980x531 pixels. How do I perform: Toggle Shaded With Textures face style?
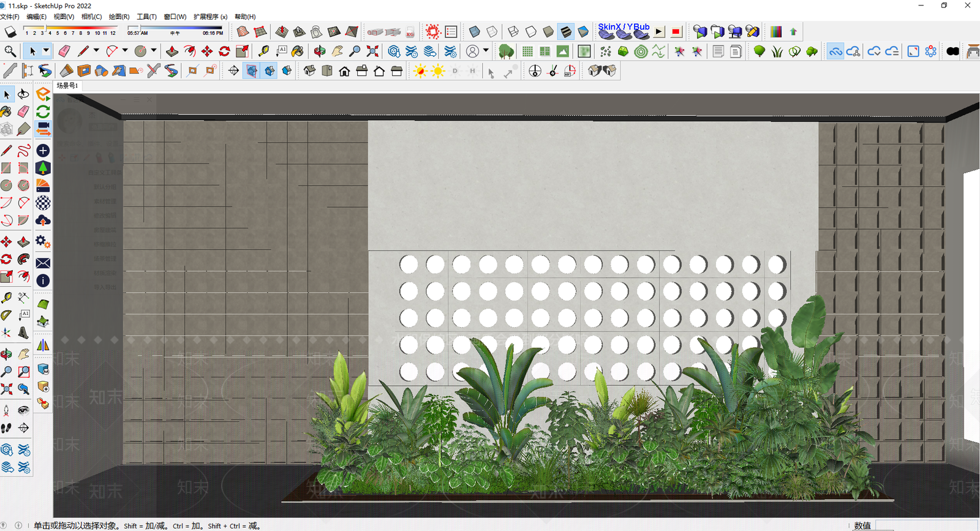tap(566, 32)
